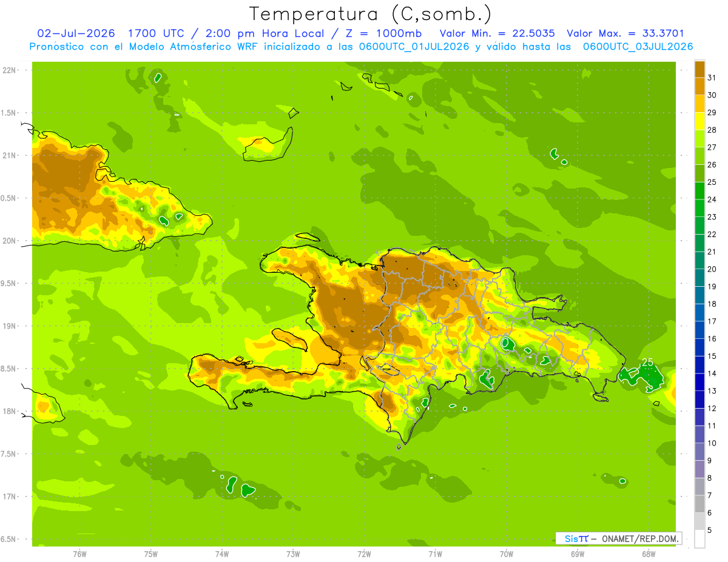Click the longitude axis label "68W"
Viewport: 728px width, 562px height.
pos(649,554)
